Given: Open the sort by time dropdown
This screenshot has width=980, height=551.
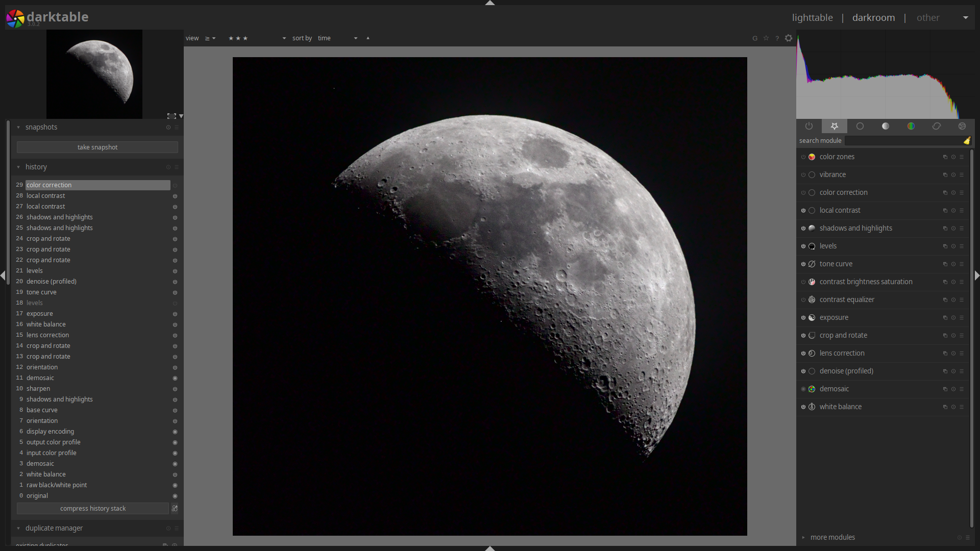Looking at the screenshot, I should (x=337, y=38).
